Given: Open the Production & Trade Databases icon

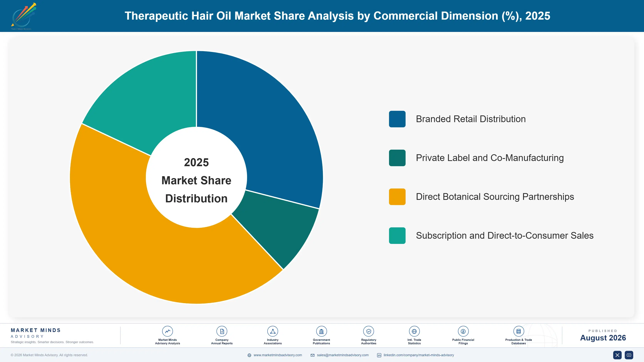Looking at the screenshot, I should [518, 331].
